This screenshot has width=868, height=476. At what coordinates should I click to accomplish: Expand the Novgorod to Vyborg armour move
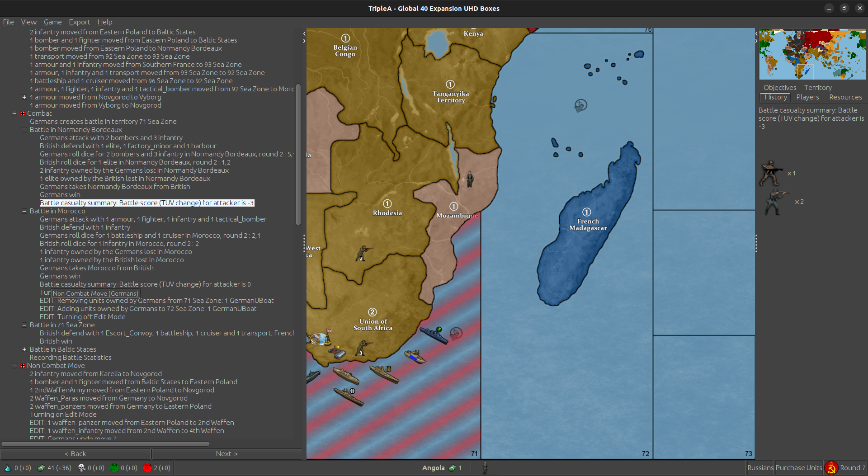24,97
